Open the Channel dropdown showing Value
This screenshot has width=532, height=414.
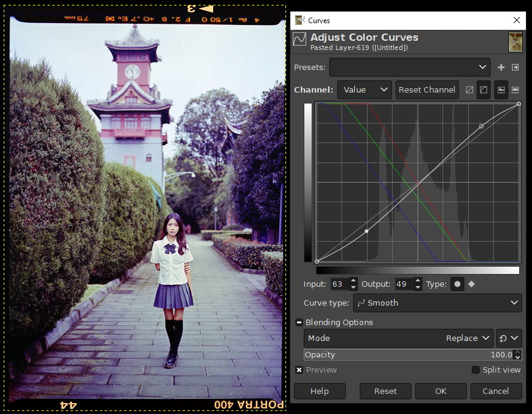[x=365, y=89]
